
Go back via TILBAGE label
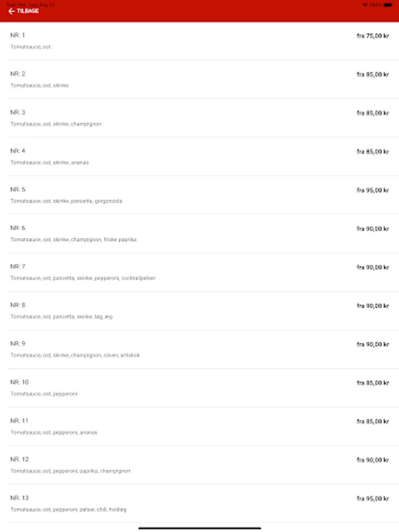[28, 11]
